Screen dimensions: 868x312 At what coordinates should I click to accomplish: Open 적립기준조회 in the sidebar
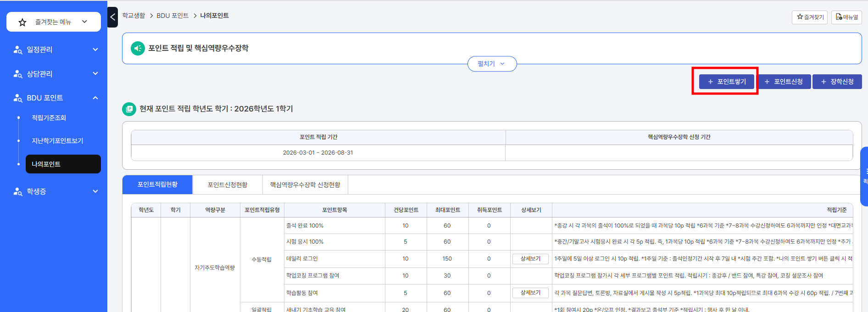click(49, 118)
